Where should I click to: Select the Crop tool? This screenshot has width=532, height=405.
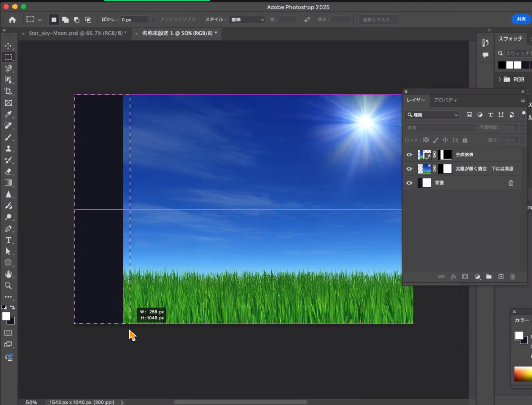pos(8,91)
